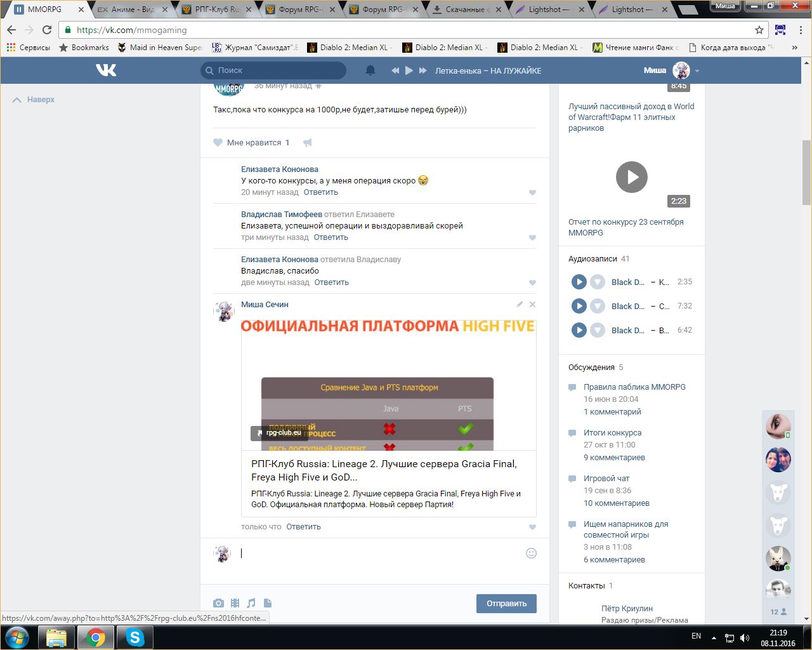Image resolution: width=812 pixels, height=650 pixels.
Task: Edit Миша Сечин's comment with pencil icon
Action: click(x=520, y=304)
